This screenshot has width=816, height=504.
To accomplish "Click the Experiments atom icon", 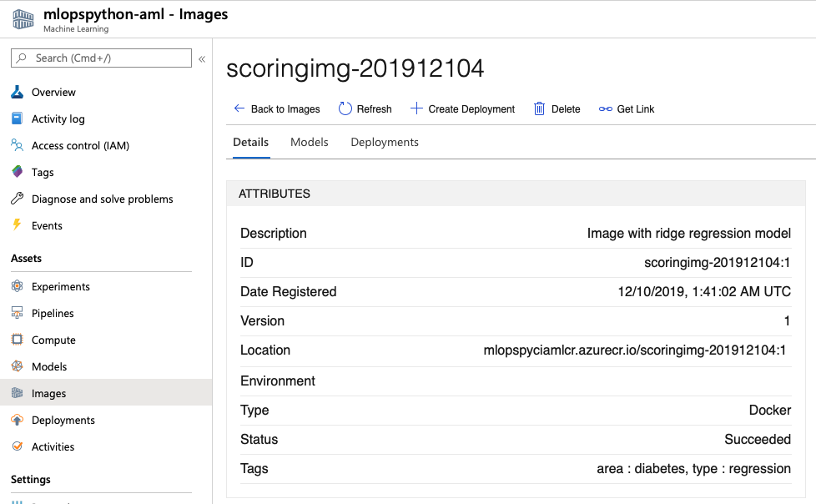I will pos(18,286).
